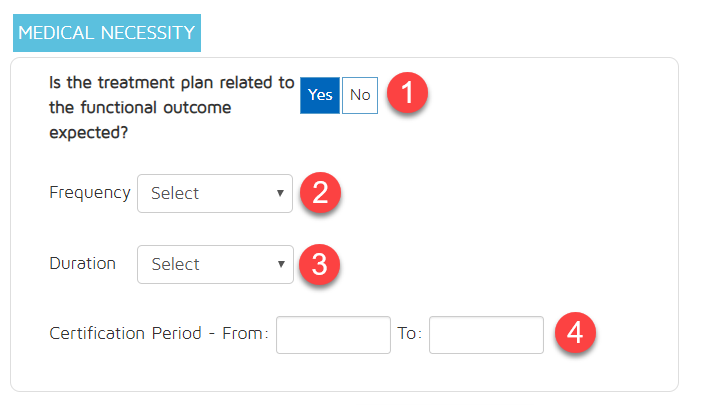
Task: Click the Frequency dropdown's small arrow
Action: [x=280, y=193]
